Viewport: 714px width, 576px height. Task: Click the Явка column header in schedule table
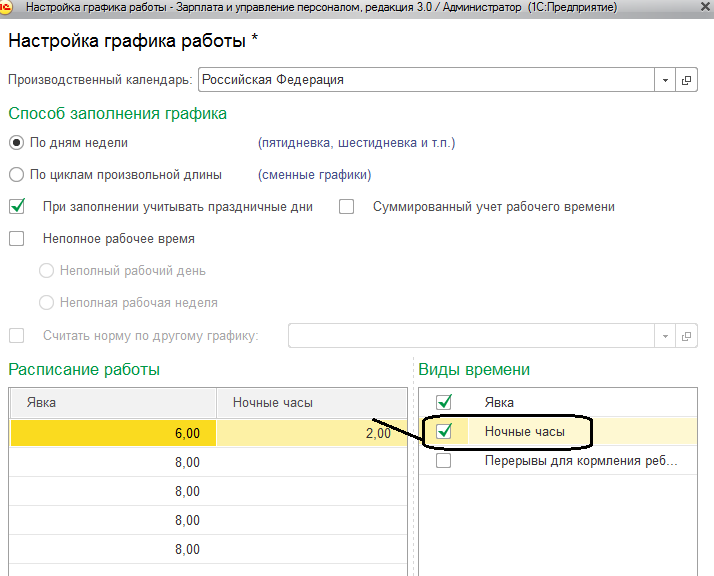coord(112,403)
